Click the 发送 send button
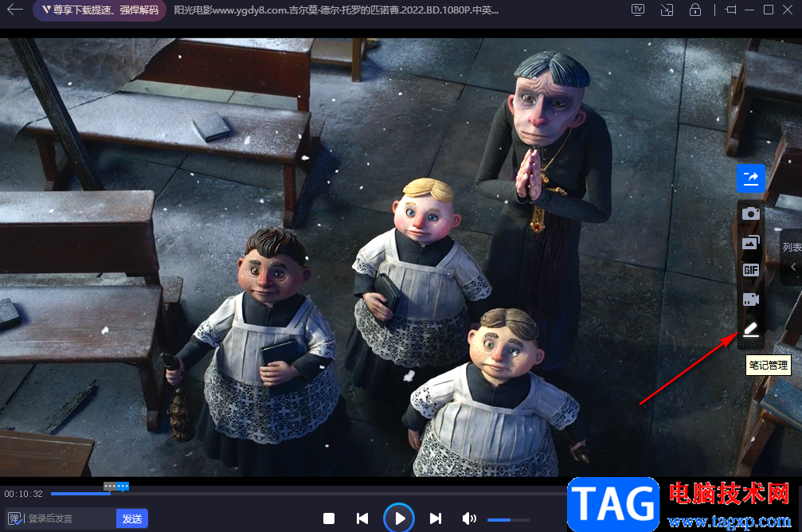The image size is (802, 532). pyautogui.click(x=132, y=518)
